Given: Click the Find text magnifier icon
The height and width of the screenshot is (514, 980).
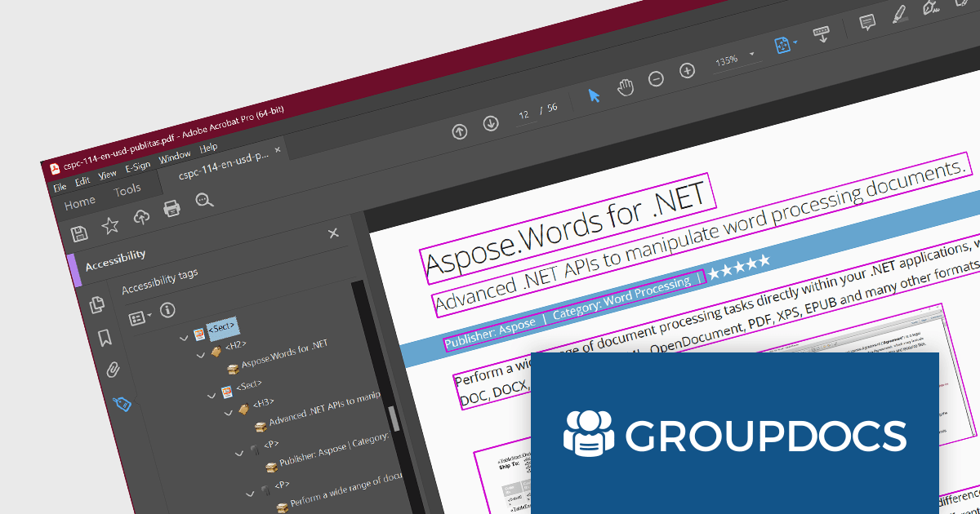Looking at the screenshot, I should tap(204, 201).
